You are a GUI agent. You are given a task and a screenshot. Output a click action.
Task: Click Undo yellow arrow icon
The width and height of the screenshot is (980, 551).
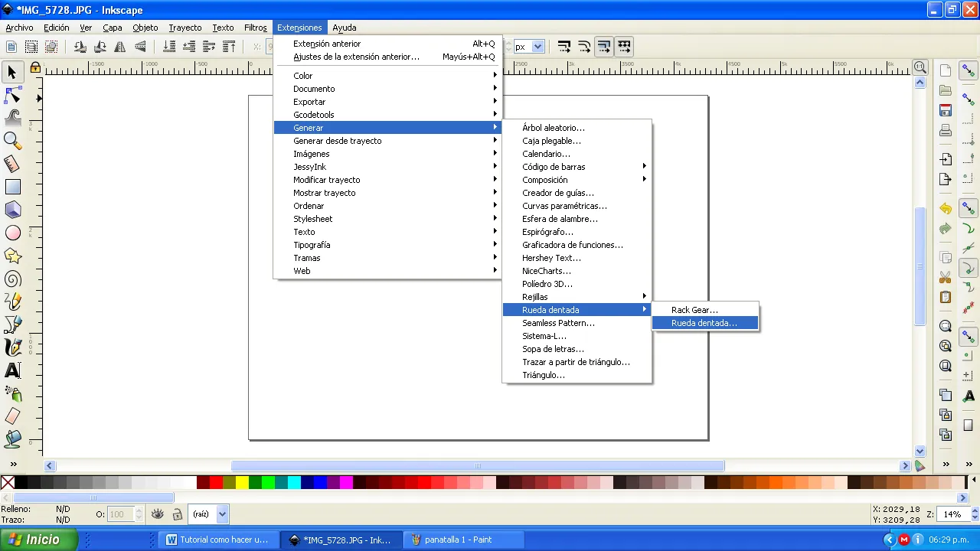(946, 209)
